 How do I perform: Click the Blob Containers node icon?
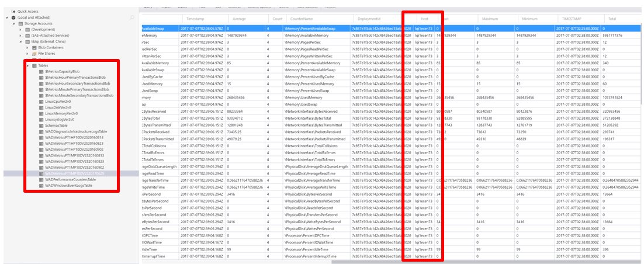coord(34,47)
